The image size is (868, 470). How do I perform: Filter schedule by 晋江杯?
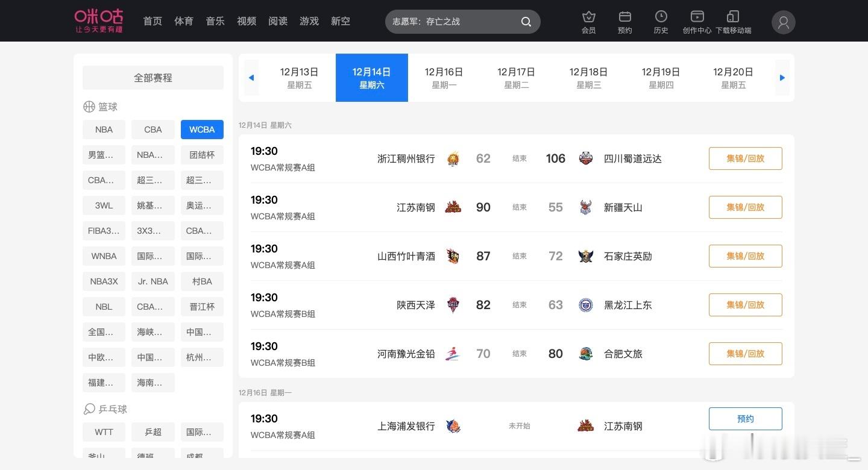(202, 307)
